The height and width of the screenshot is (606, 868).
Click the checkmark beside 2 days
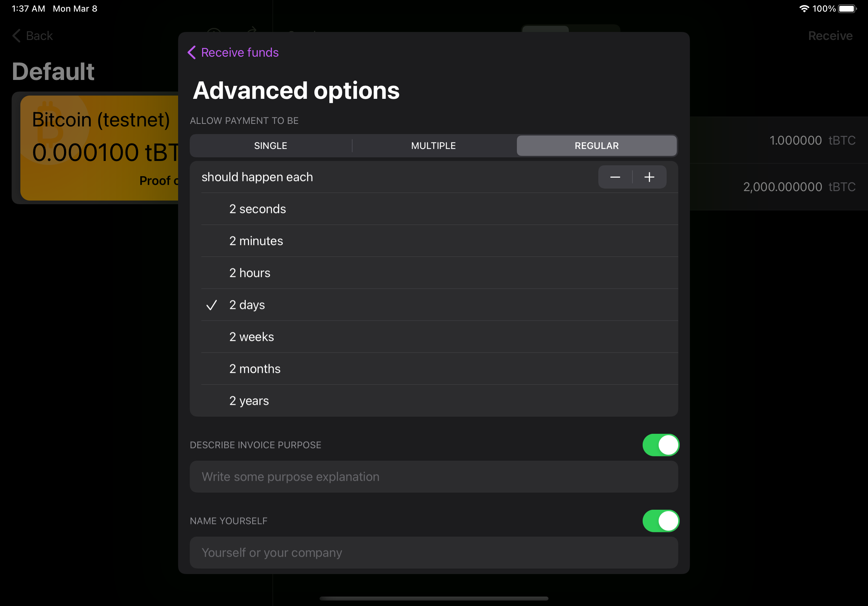click(x=211, y=305)
